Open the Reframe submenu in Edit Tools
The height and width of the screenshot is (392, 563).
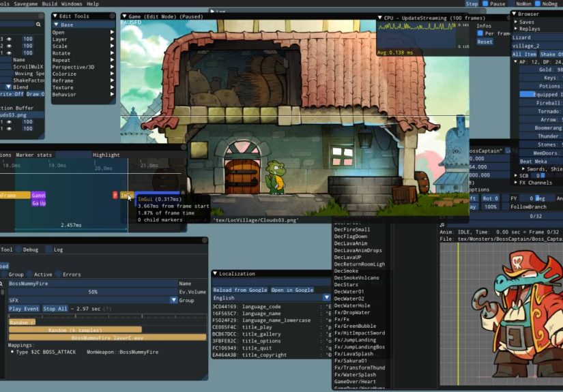point(83,80)
